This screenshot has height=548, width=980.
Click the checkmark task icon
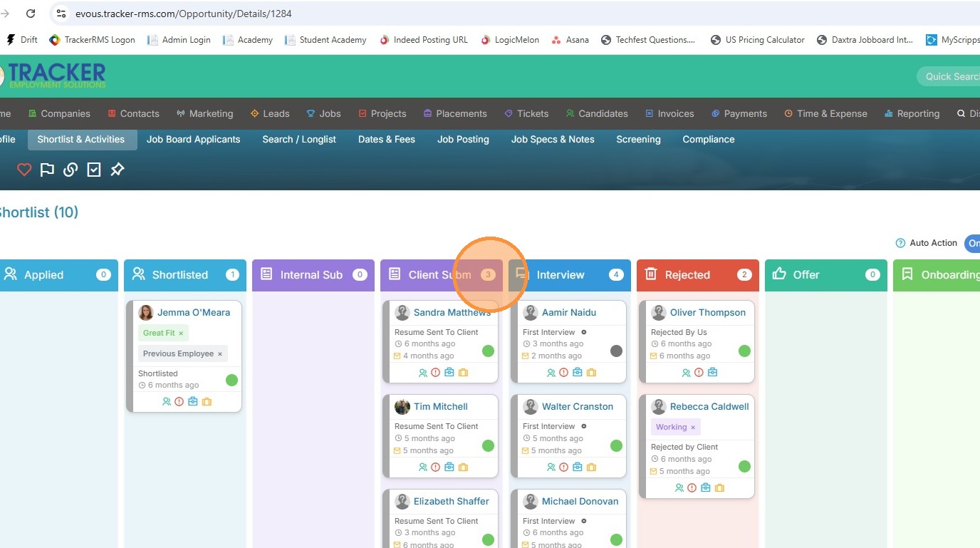tap(94, 170)
